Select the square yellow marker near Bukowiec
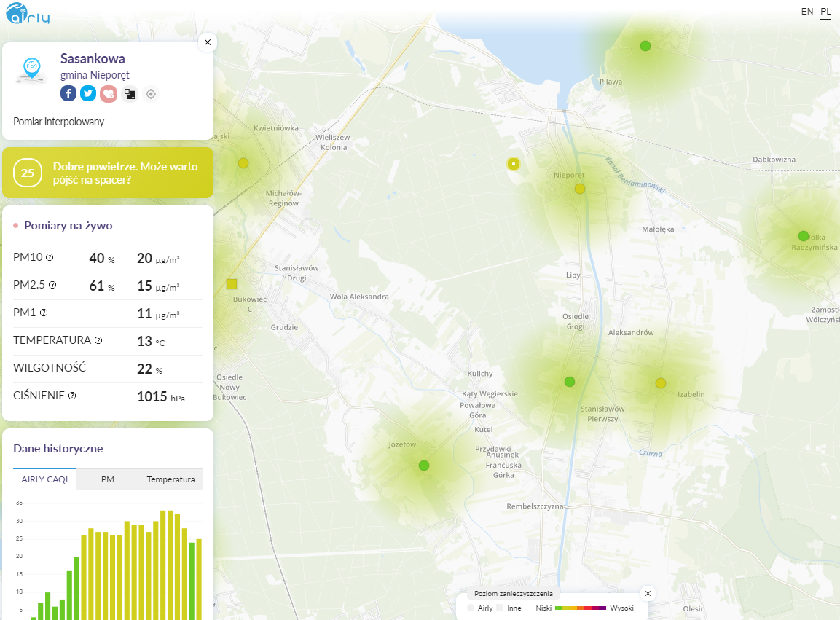840x620 pixels. point(232,284)
